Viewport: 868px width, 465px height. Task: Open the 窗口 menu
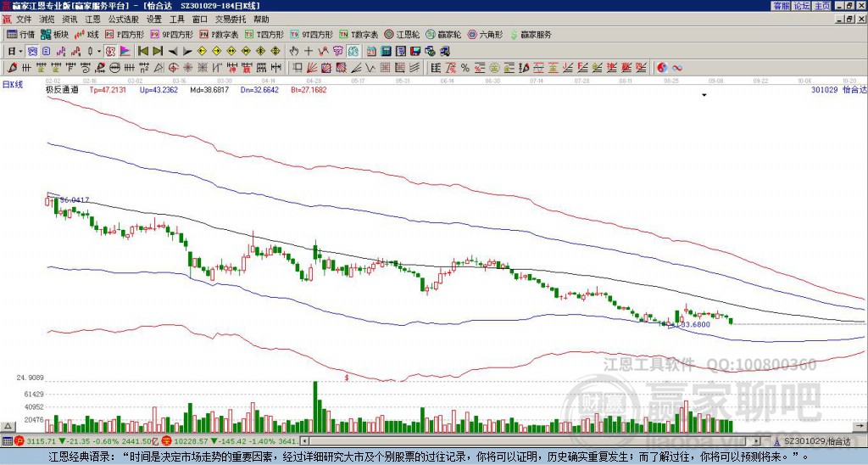[200, 20]
